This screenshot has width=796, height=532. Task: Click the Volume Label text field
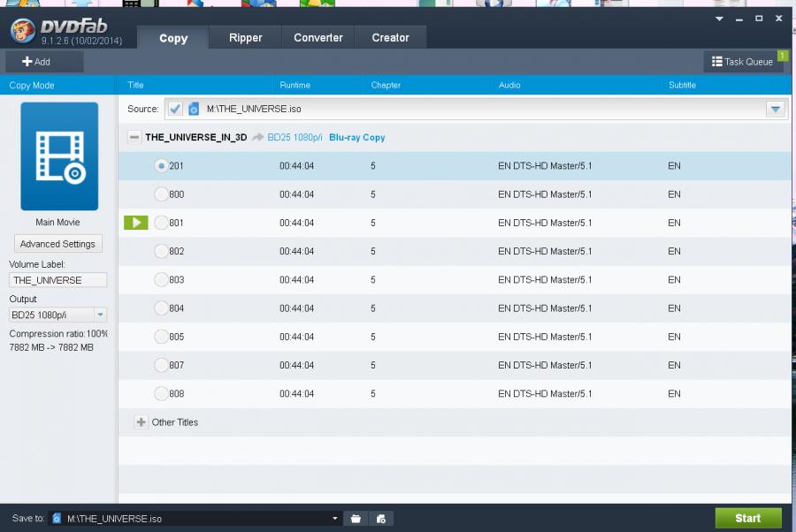pos(57,280)
